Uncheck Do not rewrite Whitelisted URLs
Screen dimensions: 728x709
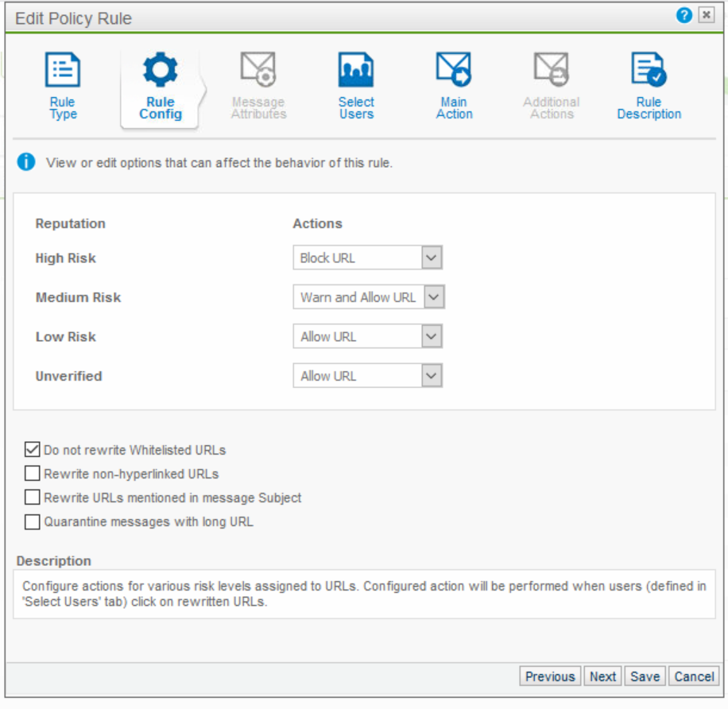click(x=32, y=450)
